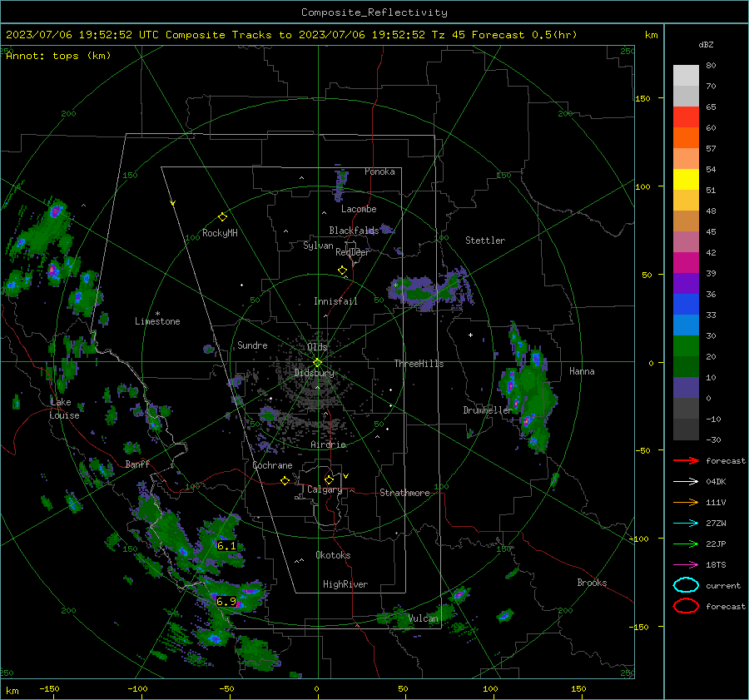Click the orange 111V arrow legend icon
The height and width of the screenshot is (700, 749).
(x=686, y=502)
